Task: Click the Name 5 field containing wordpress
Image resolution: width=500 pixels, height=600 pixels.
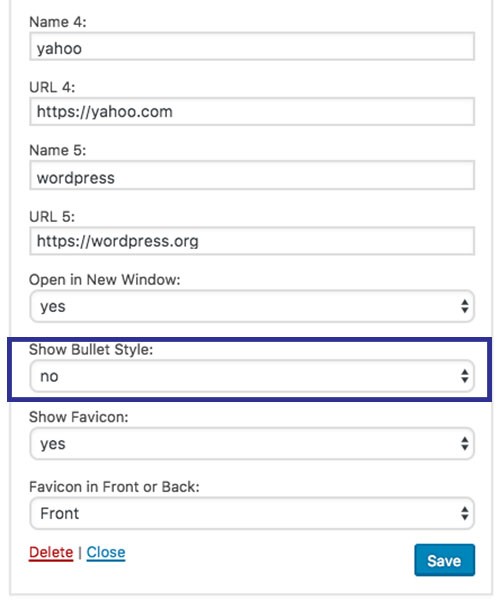Action: [252, 175]
